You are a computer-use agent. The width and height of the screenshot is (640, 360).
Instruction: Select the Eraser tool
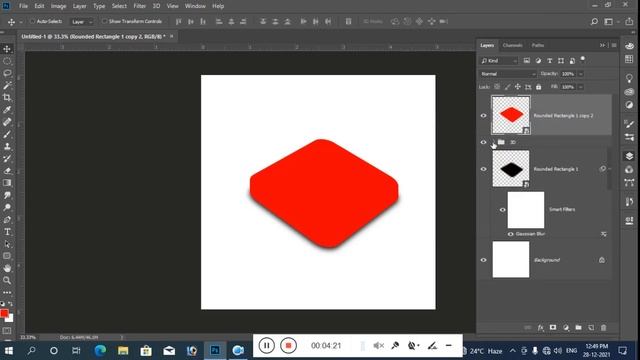pyautogui.click(x=7, y=171)
